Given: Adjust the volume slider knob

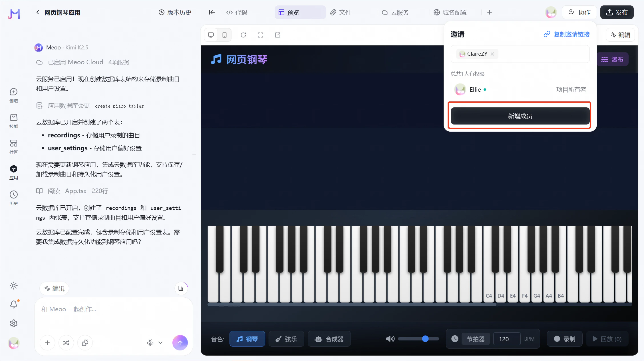Looking at the screenshot, I should point(425,339).
